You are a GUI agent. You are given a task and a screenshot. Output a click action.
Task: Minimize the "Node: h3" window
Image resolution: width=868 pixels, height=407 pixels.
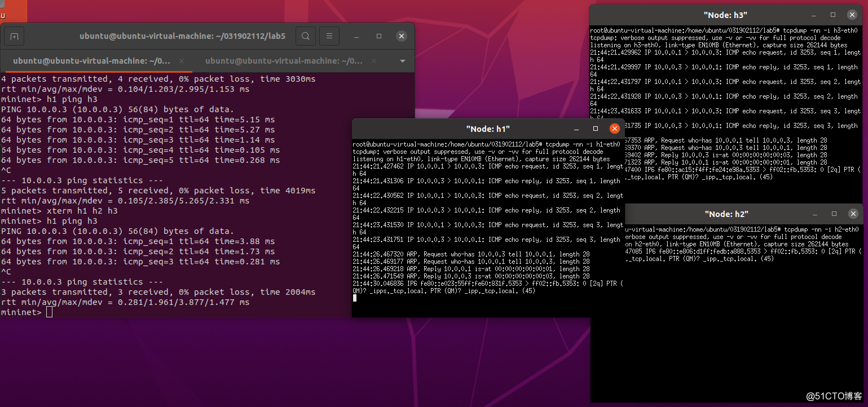coord(813,15)
